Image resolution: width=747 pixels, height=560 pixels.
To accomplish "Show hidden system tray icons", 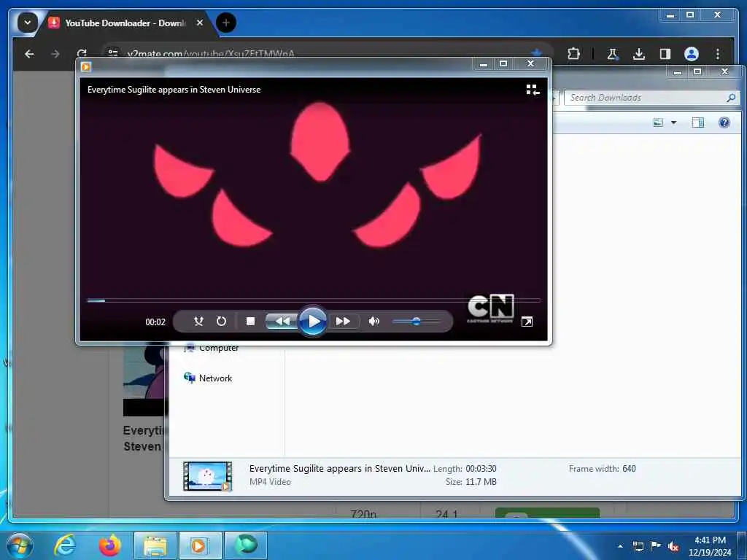I will click(620, 546).
